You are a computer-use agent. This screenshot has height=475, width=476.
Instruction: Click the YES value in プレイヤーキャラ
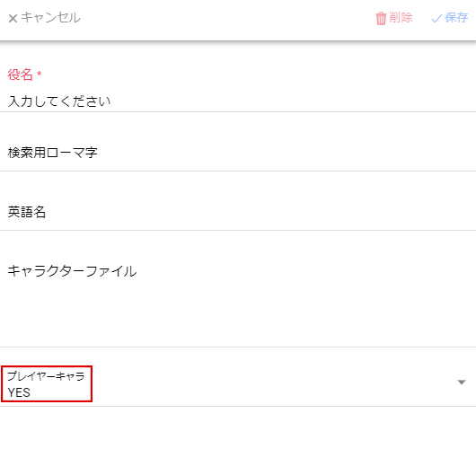(x=19, y=392)
